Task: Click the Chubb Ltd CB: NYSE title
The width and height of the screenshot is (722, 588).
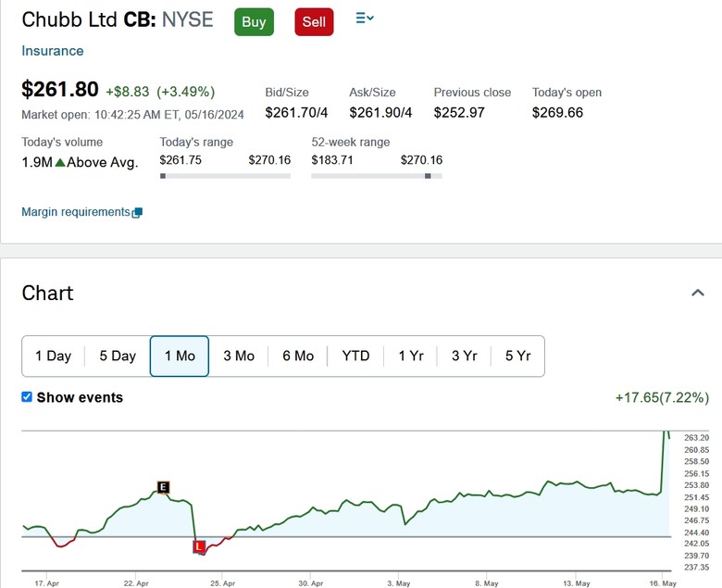Action: (x=118, y=19)
